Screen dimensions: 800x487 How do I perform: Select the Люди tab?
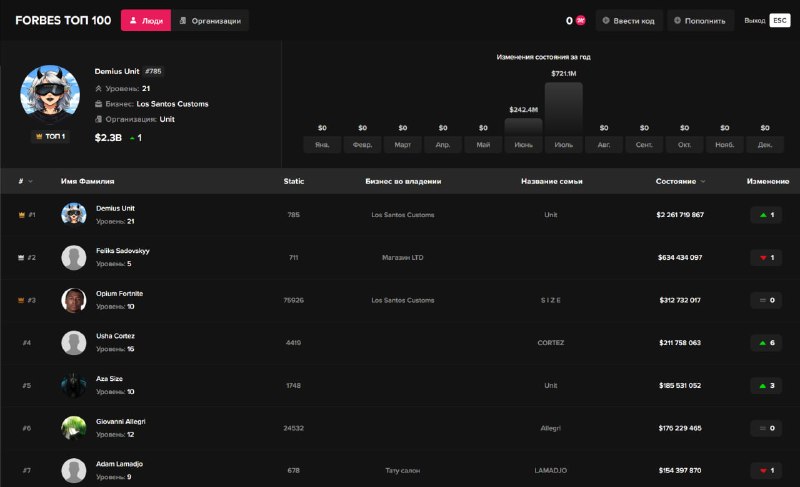point(146,21)
